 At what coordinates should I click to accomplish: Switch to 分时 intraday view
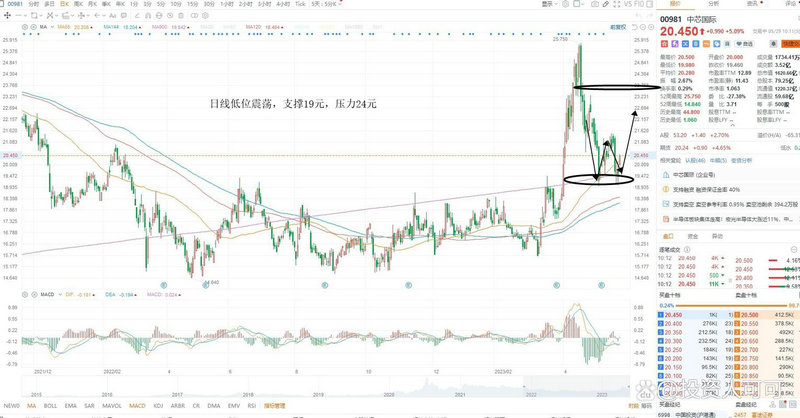[x=34, y=4]
